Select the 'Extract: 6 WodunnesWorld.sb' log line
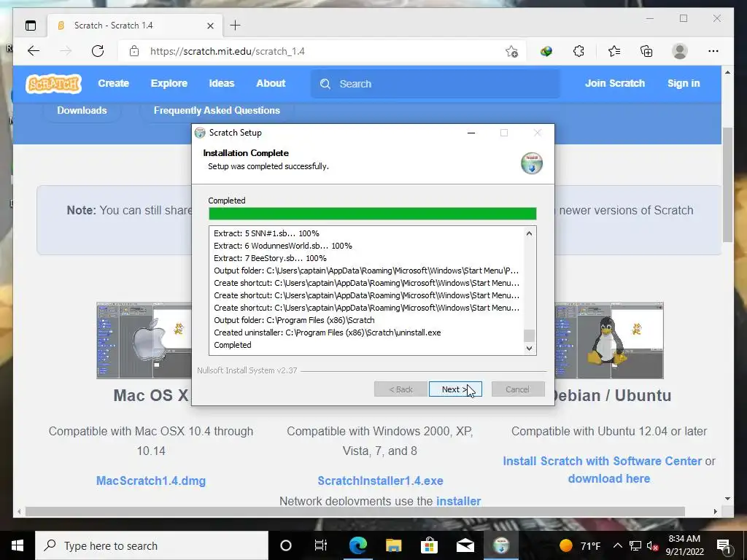 click(x=283, y=246)
